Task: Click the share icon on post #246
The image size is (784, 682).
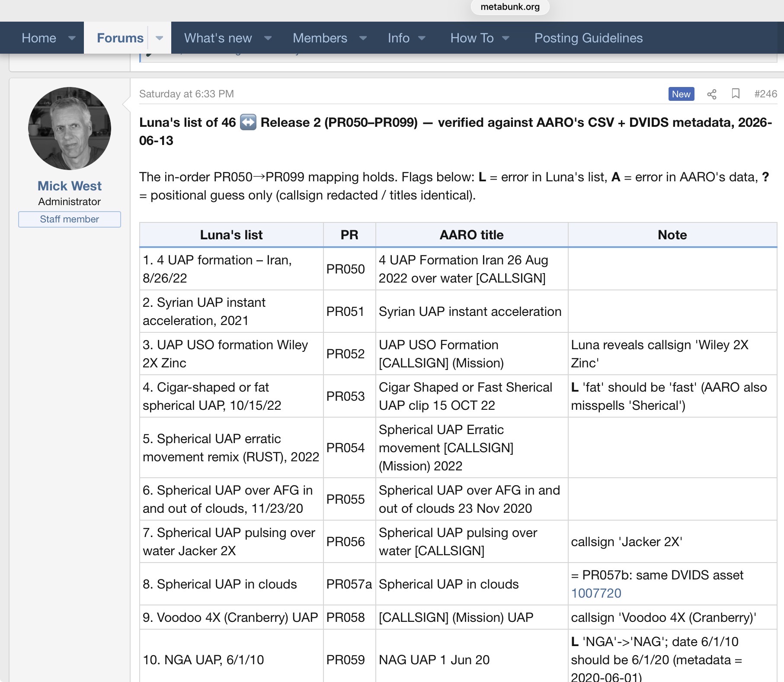Action: coord(711,94)
